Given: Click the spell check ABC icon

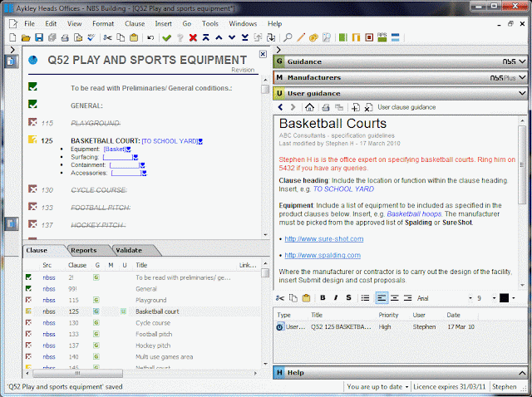Looking at the screenshot, I should pyautogui.click(x=91, y=37).
